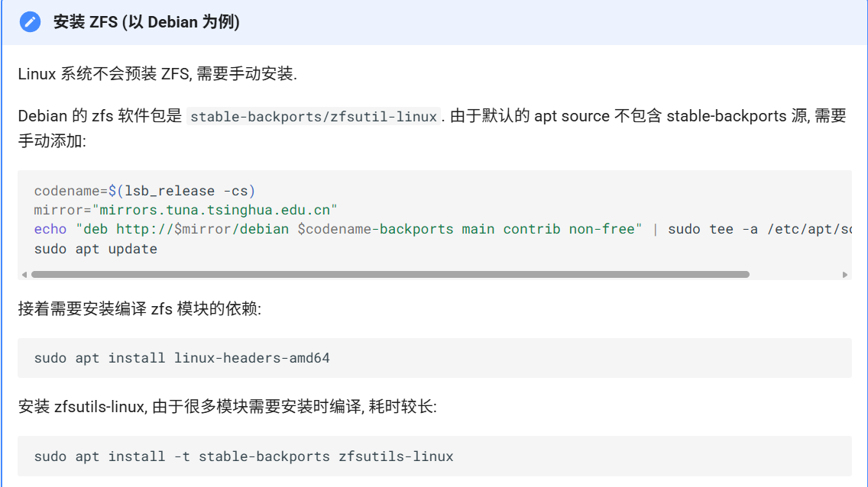
Task: Click the paragraph starting with "安装 zfsutils-linux"
Action: (x=227, y=407)
